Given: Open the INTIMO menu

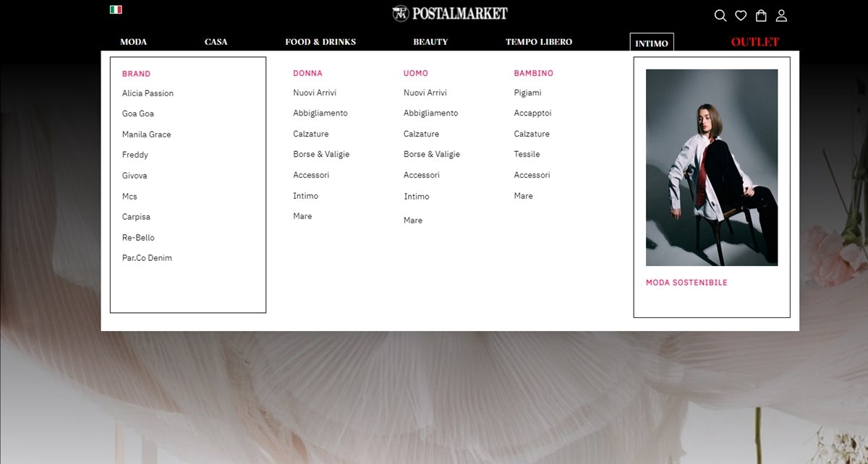Looking at the screenshot, I should pos(652,43).
